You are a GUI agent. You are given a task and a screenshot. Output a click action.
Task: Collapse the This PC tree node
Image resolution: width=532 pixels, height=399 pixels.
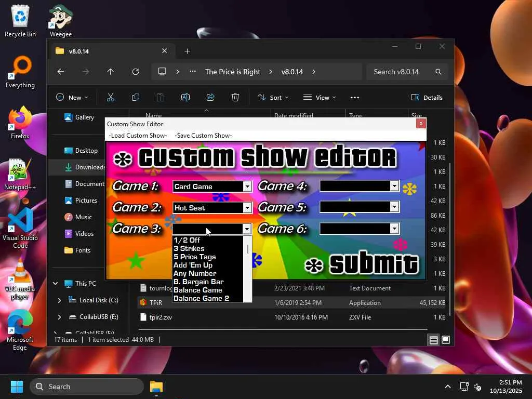click(55, 283)
